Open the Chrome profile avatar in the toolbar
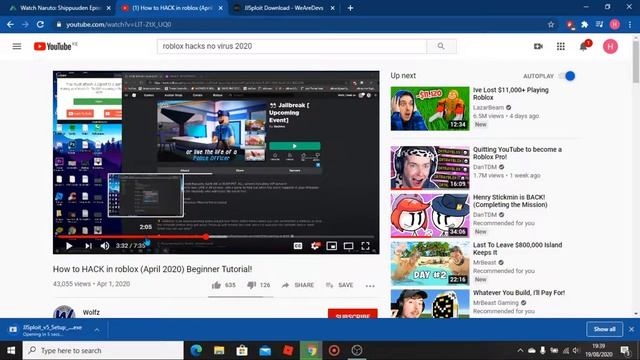This screenshot has height=360, width=640. pyautogui.click(x=615, y=24)
